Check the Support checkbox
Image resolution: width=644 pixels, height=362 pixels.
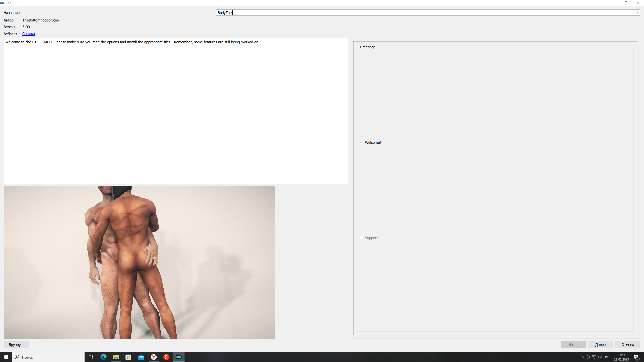(x=362, y=238)
